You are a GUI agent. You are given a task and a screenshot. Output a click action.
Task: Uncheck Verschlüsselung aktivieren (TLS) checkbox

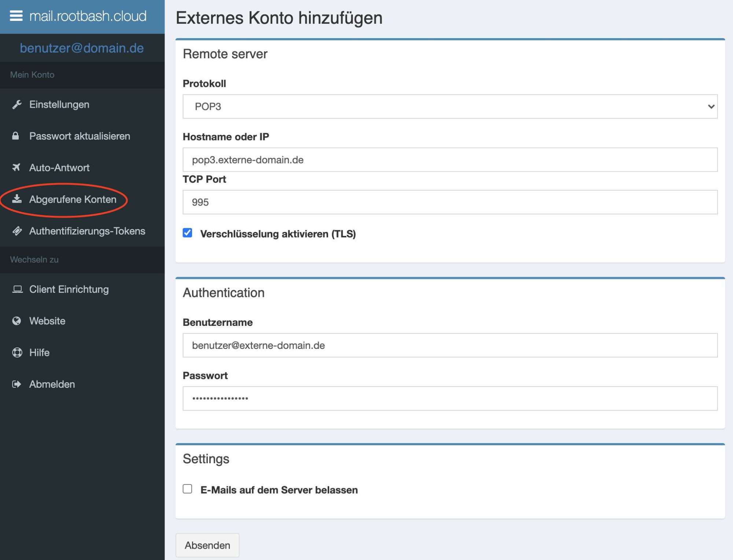[x=187, y=233]
